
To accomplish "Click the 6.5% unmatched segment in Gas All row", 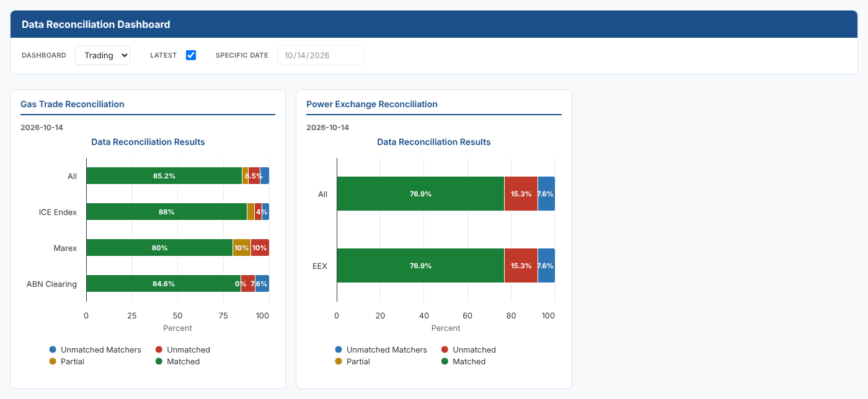I will [254, 176].
